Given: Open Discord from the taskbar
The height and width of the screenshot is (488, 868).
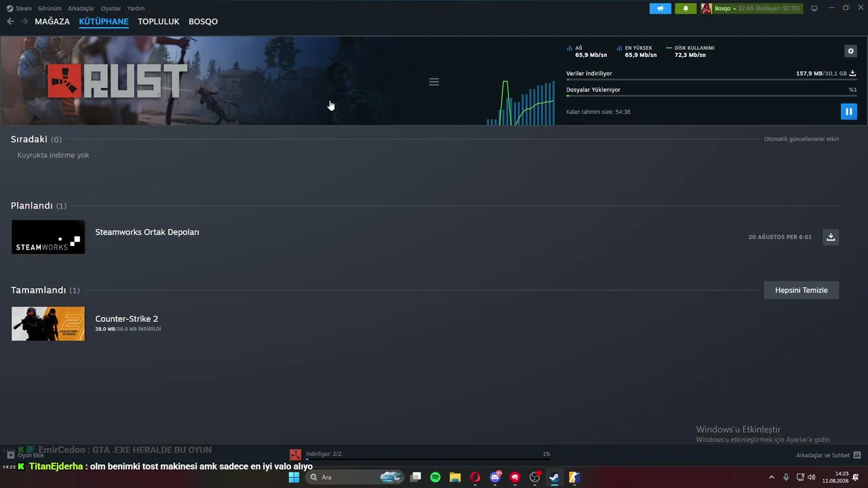Looking at the screenshot, I should 495,477.
